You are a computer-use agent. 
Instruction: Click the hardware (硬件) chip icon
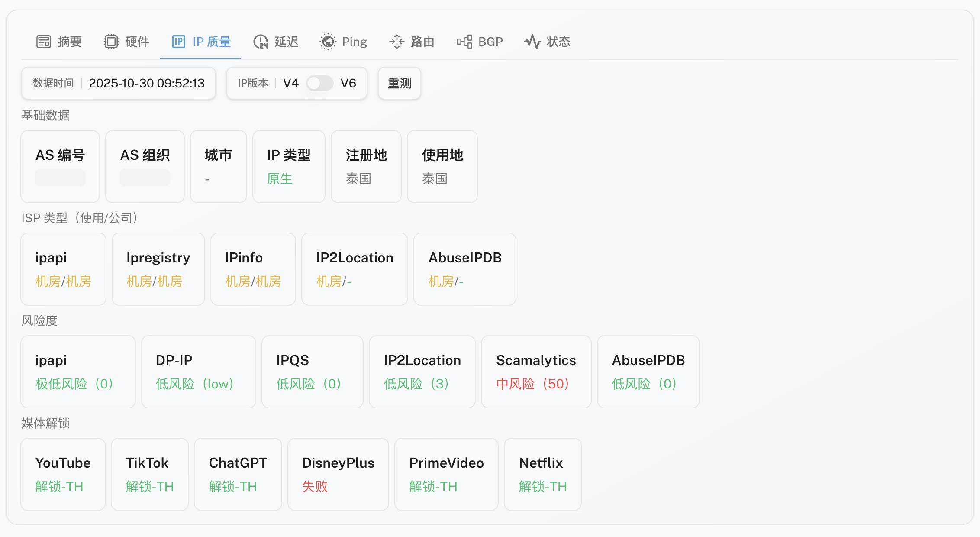tap(111, 42)
